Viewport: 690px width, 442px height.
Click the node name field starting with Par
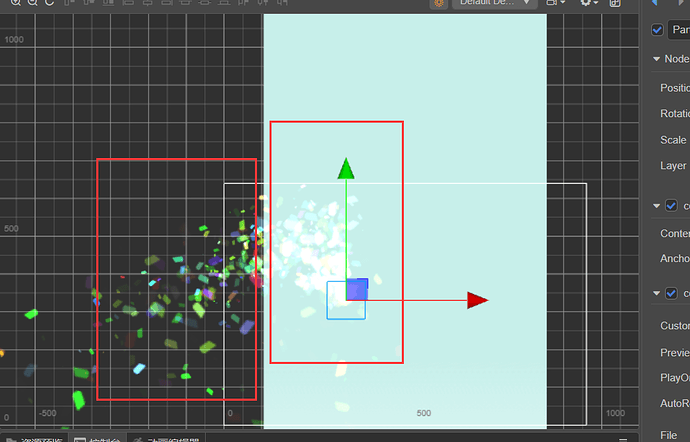click(x=679, y=30)
